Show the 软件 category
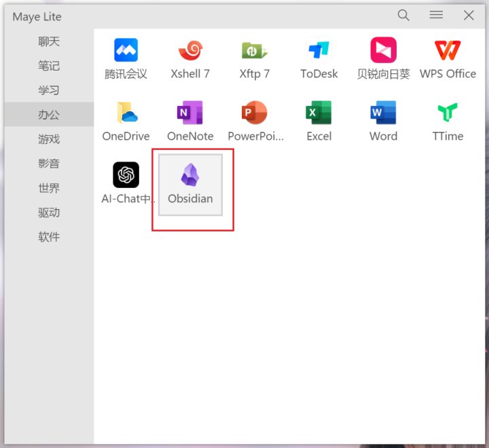The height and width of the screenshot is (448, 489). point(49,237)
